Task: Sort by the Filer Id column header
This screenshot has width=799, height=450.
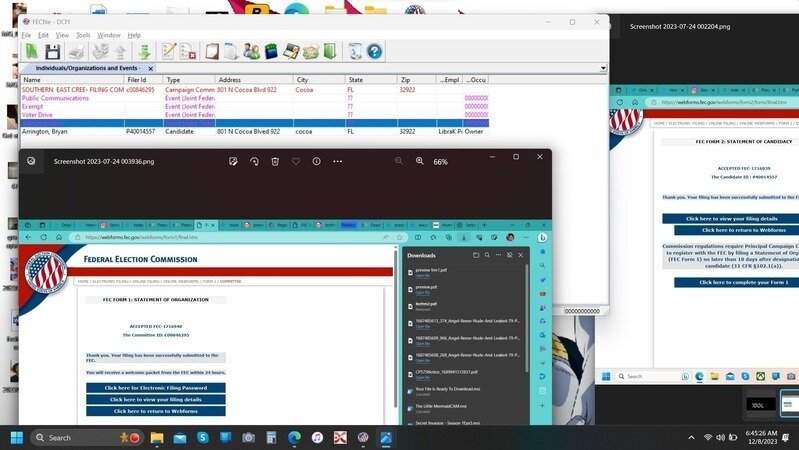Action: [x=144, y=80]
